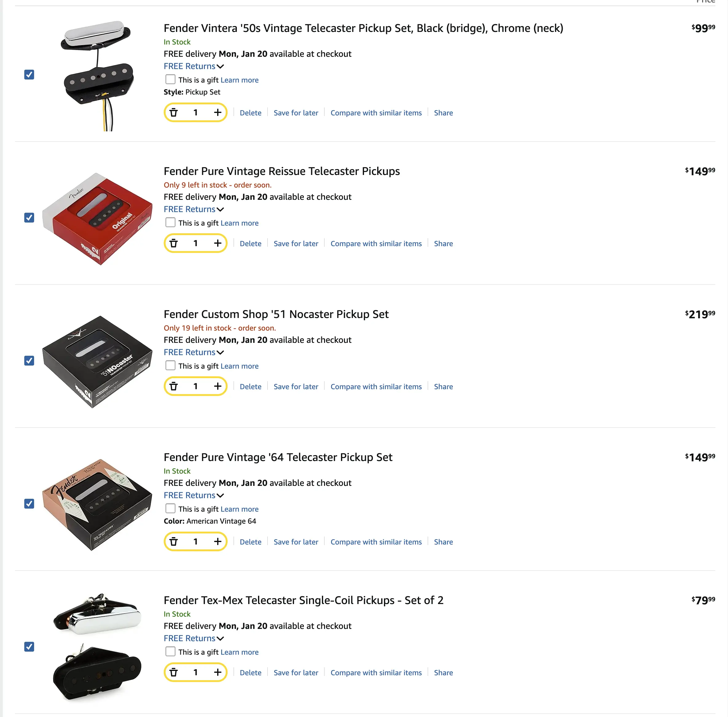Save Pure Vintage Reissue Pickups for later
Screen dimensions: 728x717
coord(296,244)
